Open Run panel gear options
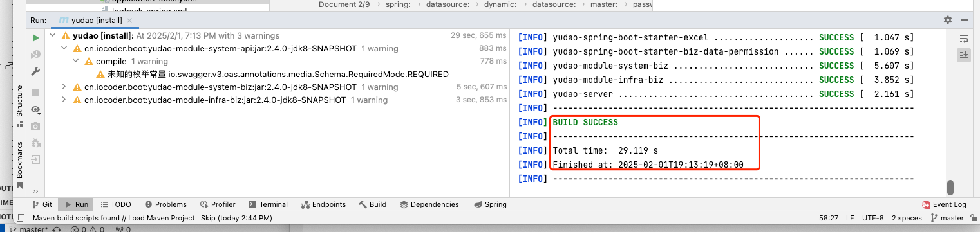This screenshot has height=232, width=980. tap(947, 21)
